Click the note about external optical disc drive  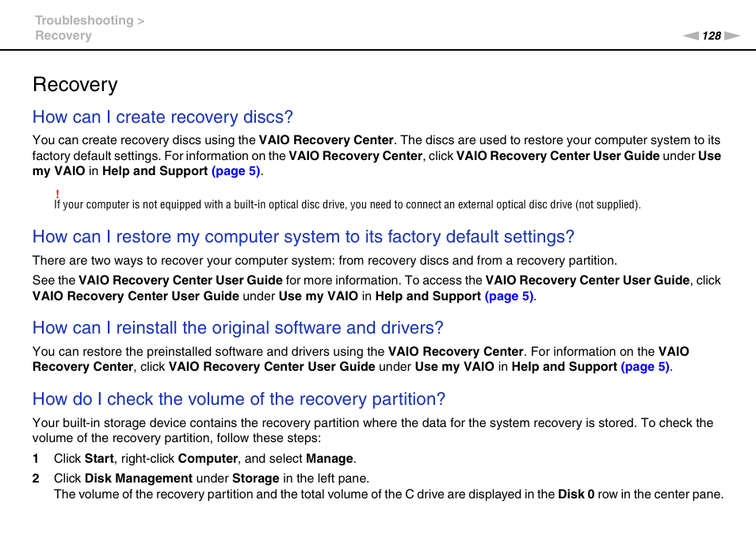[347, 204]
